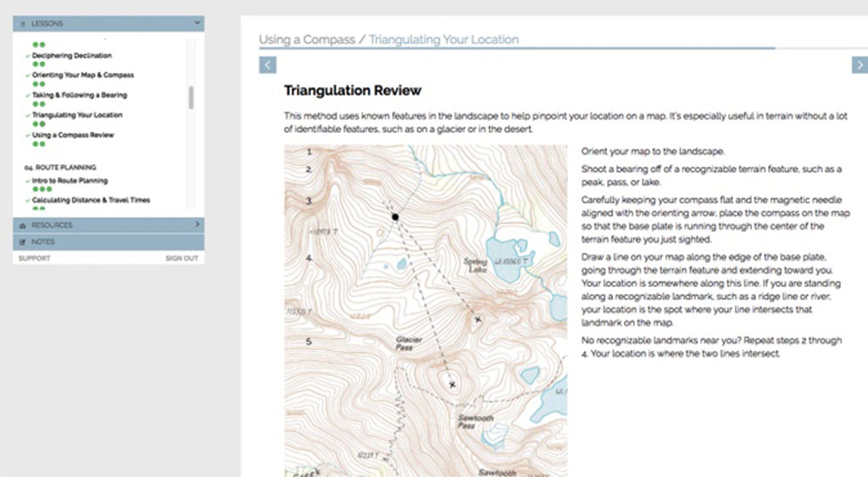Viewport: 868px width, 477px height.
Task: Expand the Resources panel chevron
Action: [197, 225]
